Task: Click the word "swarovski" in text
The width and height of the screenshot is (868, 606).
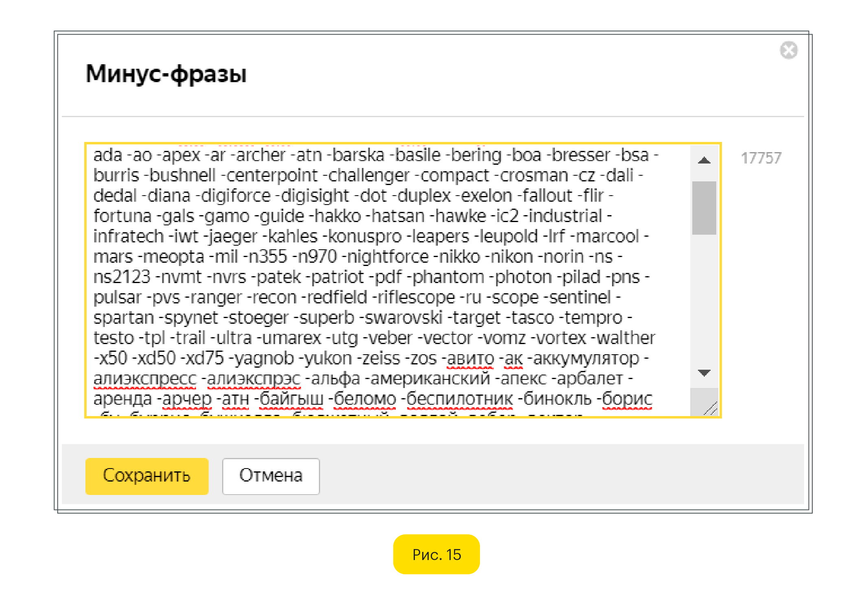Action: tap(403, 318)
